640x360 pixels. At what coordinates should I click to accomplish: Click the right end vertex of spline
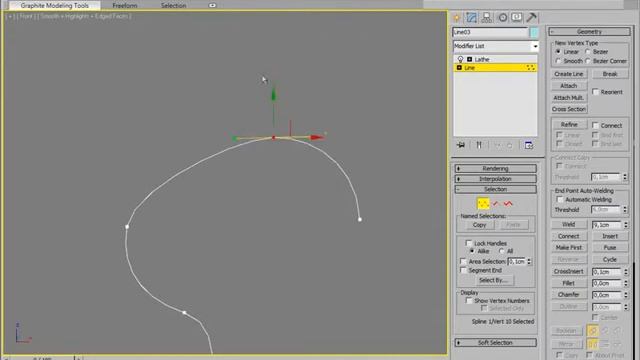coord(360,220)
